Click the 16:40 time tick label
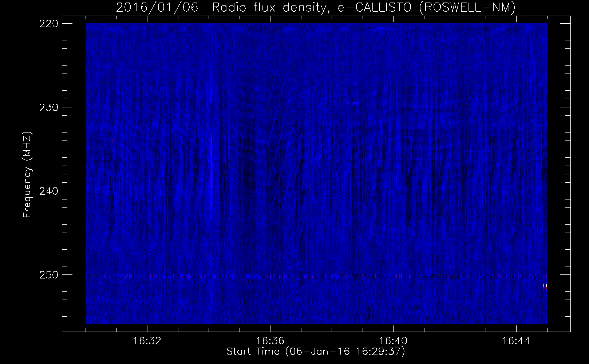 click(x=393, y=341)
